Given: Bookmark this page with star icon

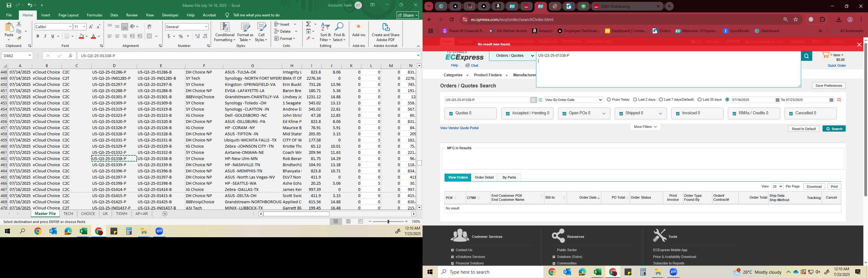Looking at the screenshot, I should [x=796, y=19].
